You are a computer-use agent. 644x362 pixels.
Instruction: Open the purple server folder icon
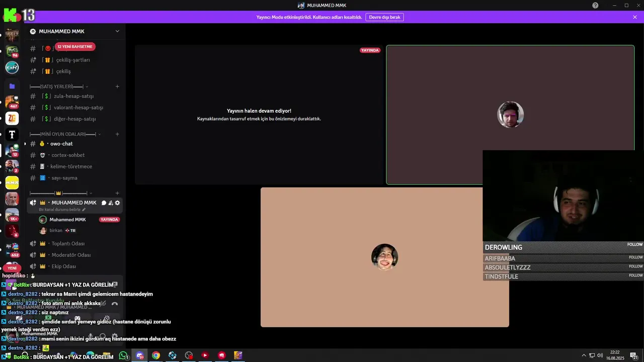[x=12, y=86]
